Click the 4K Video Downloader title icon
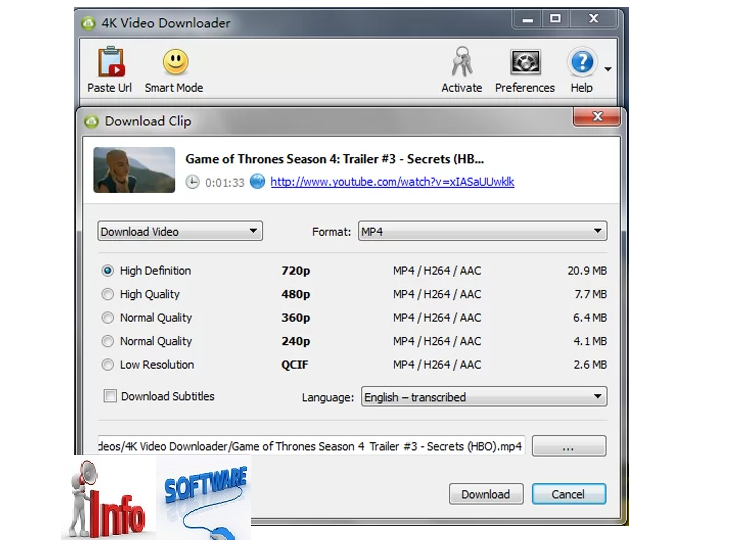This screenshot has height=540, width=735. point(88,23)
